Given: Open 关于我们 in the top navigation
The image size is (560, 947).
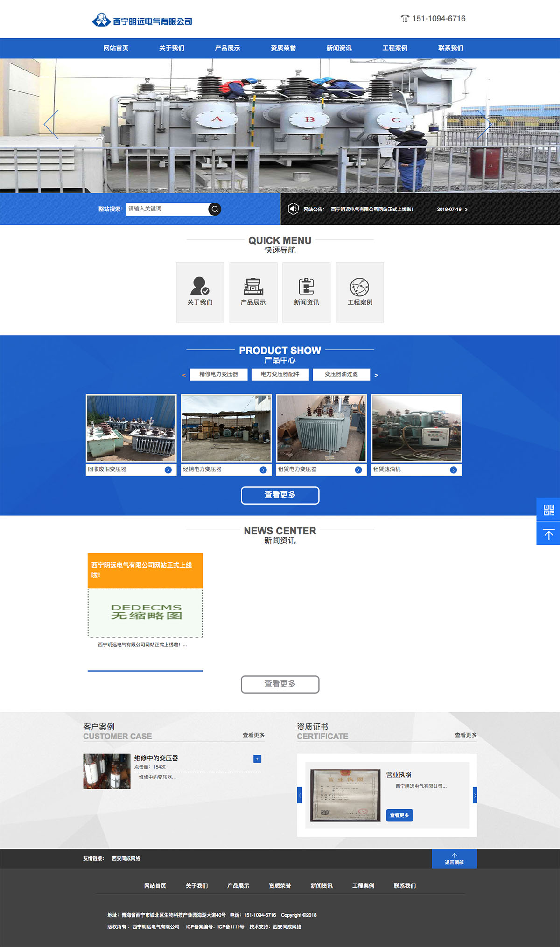Looking at the screenshot, I should (x=172, y=48).
